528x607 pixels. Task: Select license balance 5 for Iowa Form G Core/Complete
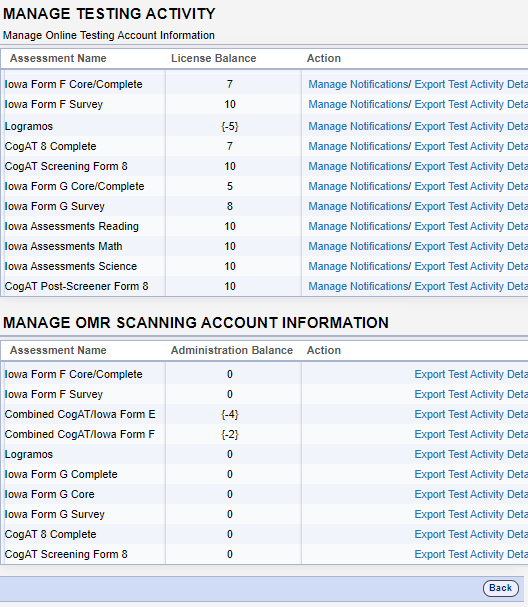click(x=230, y=187)
